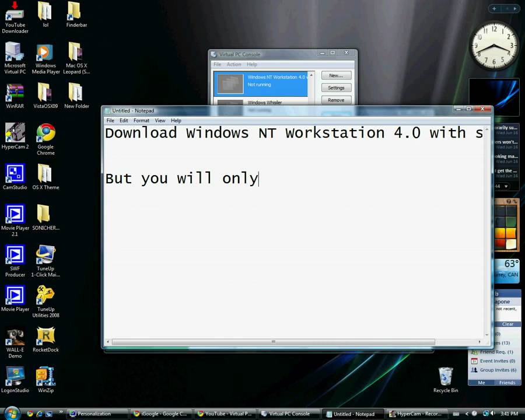Screen dimensions: 525x420
Task: Select Windows NT Workstation 4.0 virtual machine
Action: 261,84
